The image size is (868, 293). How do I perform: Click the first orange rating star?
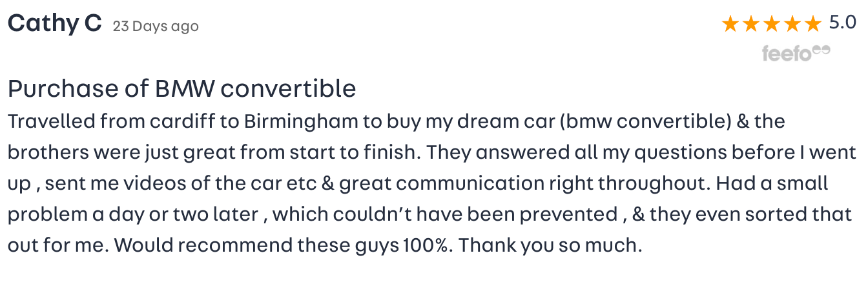tap(730, 24)
